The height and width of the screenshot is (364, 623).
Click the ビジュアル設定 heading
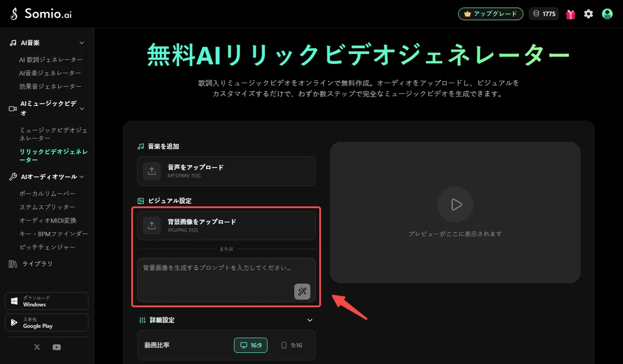click(x=170, y=201)
